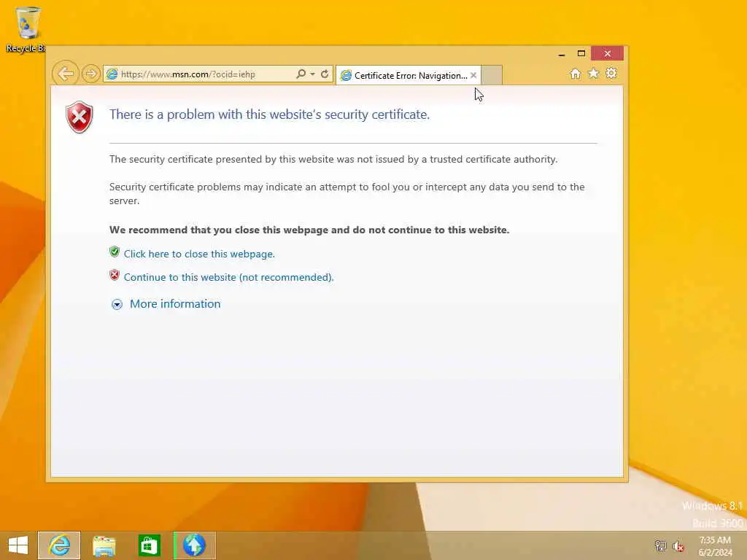Open Internet Explorer from the taskbar
This screenshot has height=560, width=747.
59,545
